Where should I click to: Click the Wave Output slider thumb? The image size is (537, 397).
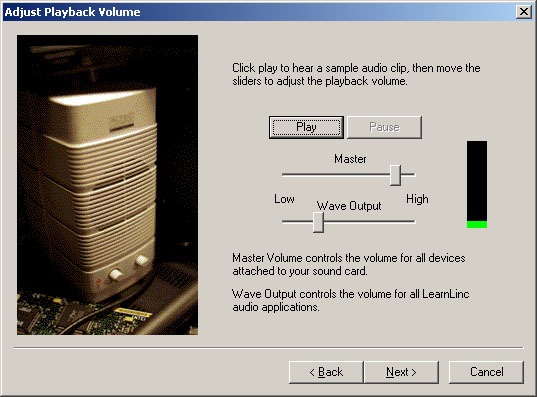(319, 222)
